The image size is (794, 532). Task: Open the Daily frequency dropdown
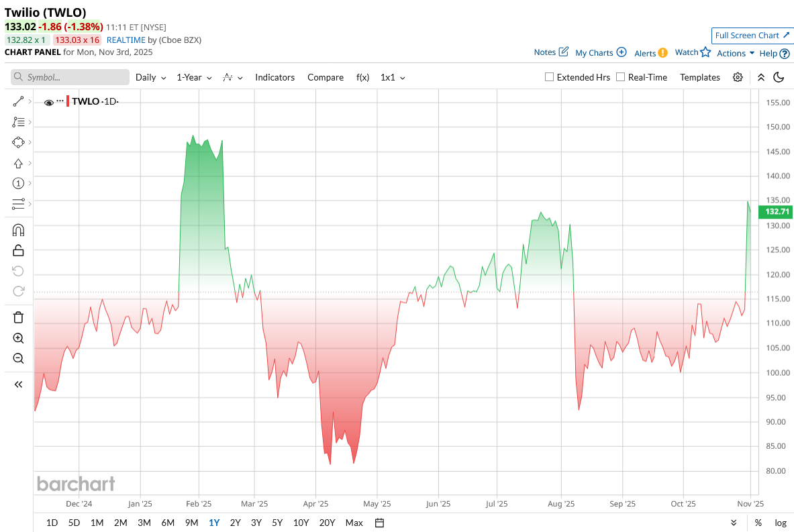click(x=151, y=77)
